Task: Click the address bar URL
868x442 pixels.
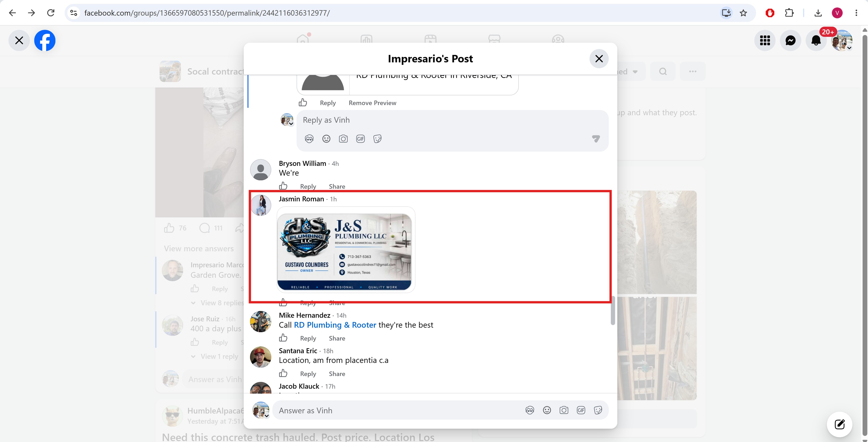Action: (207, 13)
